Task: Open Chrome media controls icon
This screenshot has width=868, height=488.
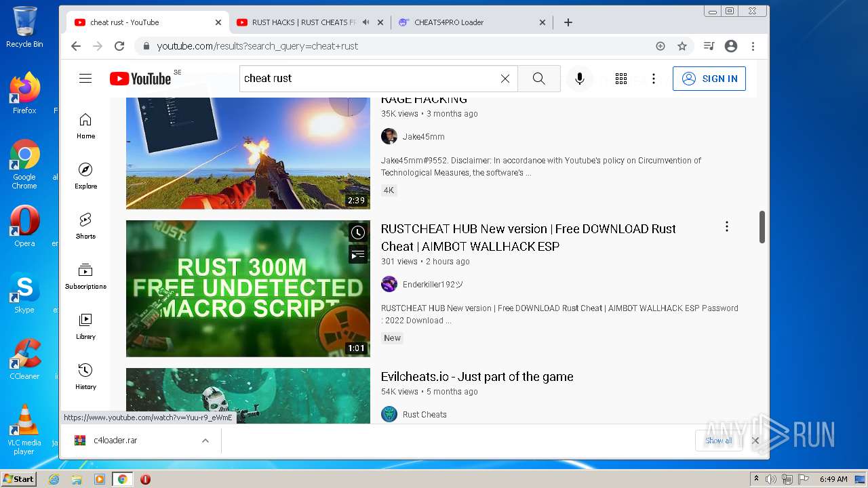Action: (709, 46)
